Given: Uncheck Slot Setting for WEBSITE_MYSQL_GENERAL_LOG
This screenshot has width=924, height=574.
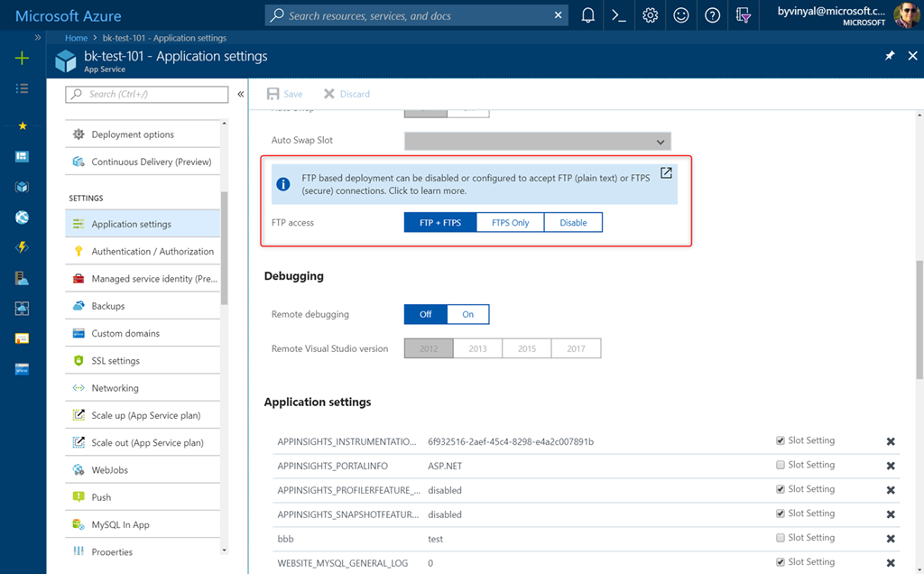Looking at the screenshot, I should (x=781, y=562).
